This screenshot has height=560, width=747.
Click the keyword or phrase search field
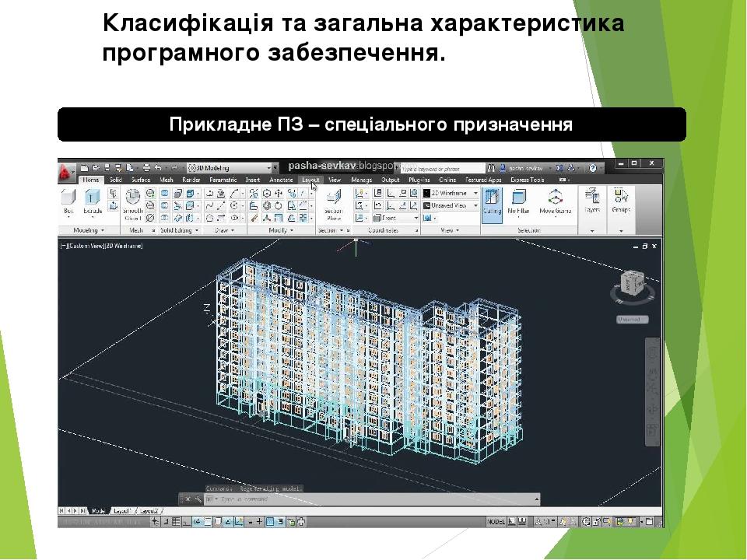(x=443, y=169)
